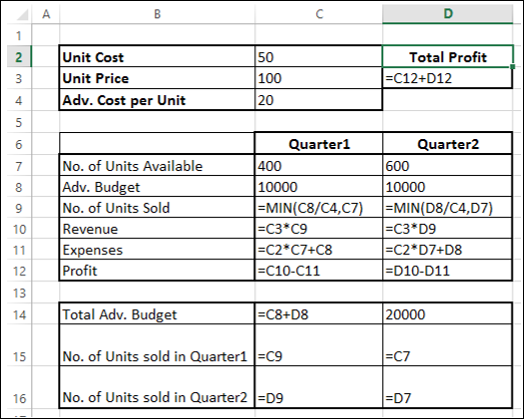
Task: Click Total Adv. Budget value 20000
Action: tap(447, 314)
